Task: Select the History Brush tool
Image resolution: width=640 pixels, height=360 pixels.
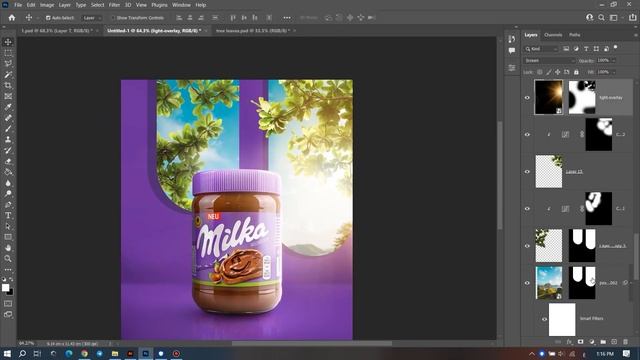Action: (8, 150)
